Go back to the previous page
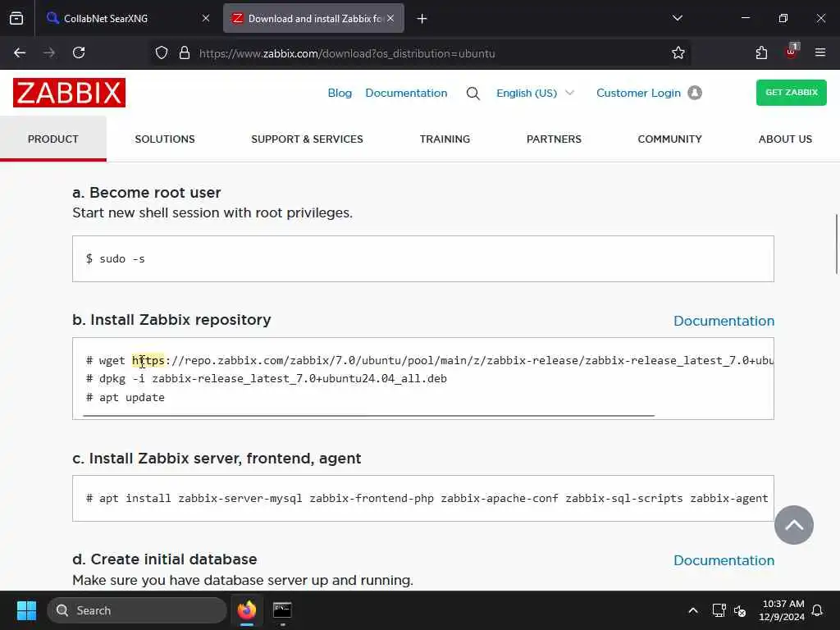Viewport: 840px width, 630px height. point(20,52)
